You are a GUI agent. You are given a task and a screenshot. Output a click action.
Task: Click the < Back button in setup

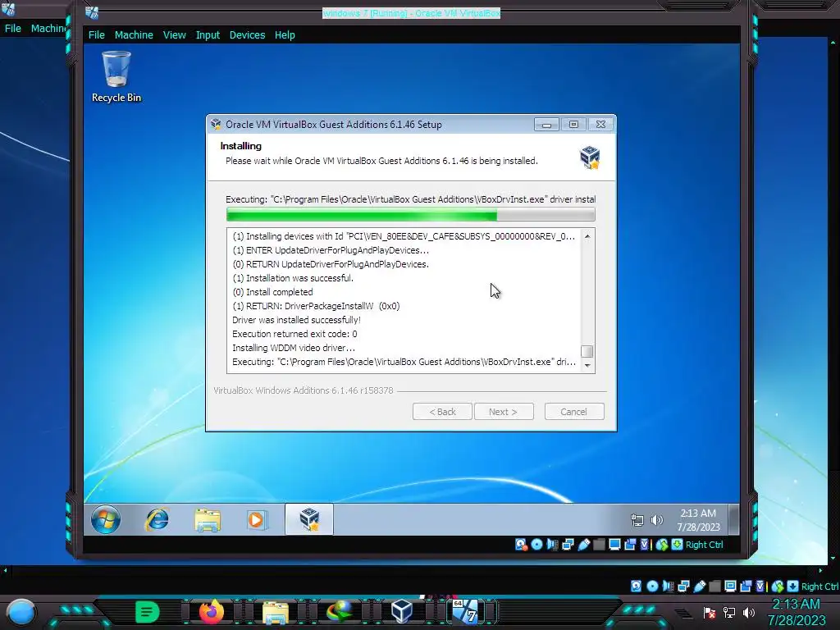(x=442, y=412)
